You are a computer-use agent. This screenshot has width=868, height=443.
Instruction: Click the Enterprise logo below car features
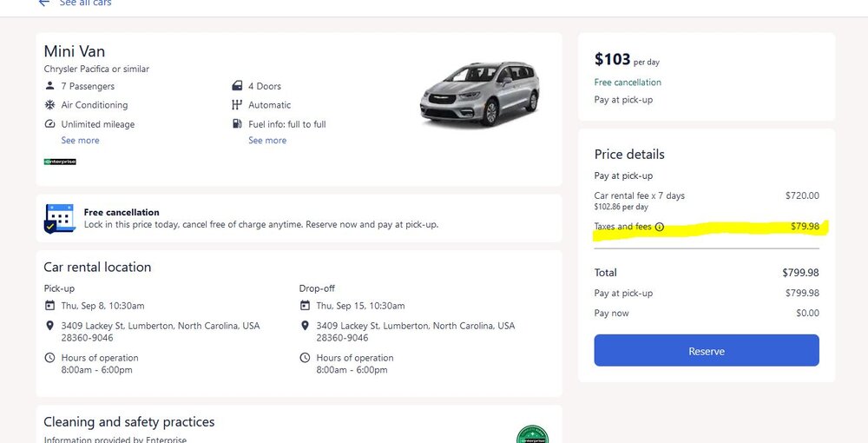pyautogui.click(x=60, y=162)
